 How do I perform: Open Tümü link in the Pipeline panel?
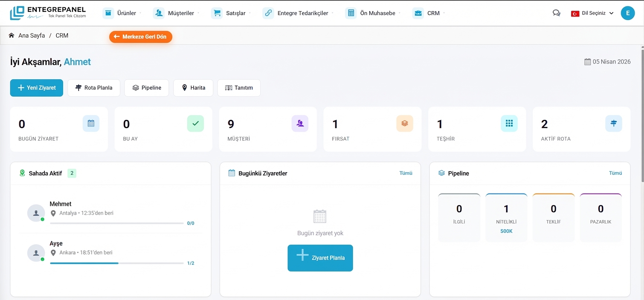coord(615,173)
